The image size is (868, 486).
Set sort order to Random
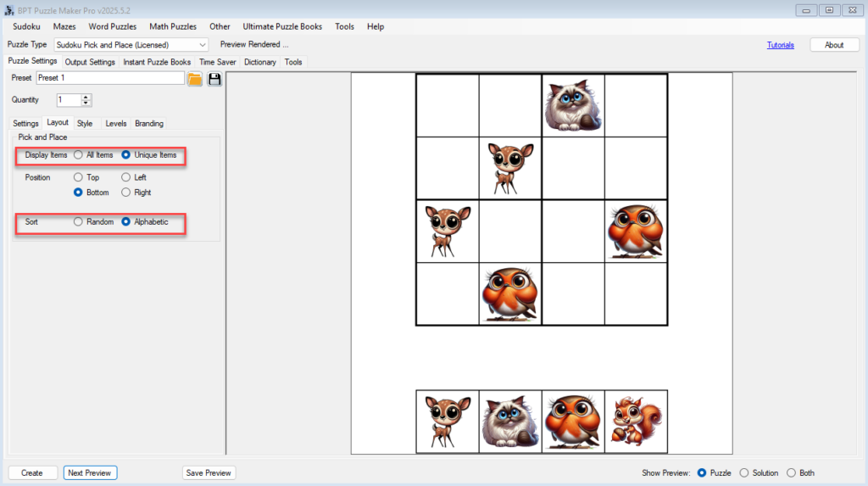[x=79, y=221]
